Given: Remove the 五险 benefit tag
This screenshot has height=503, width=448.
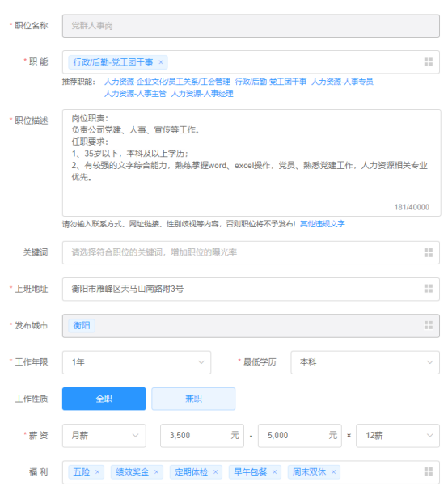Looking at the screenshot, I should point(98,472).
